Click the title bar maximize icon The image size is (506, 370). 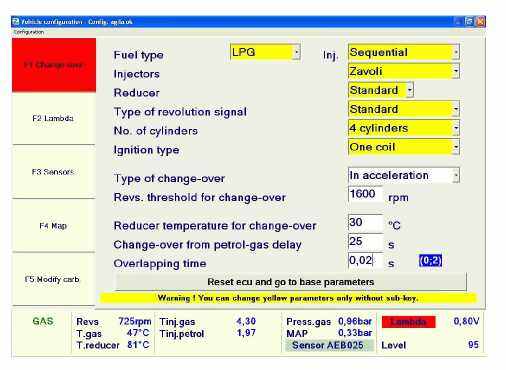pos(470,22)
